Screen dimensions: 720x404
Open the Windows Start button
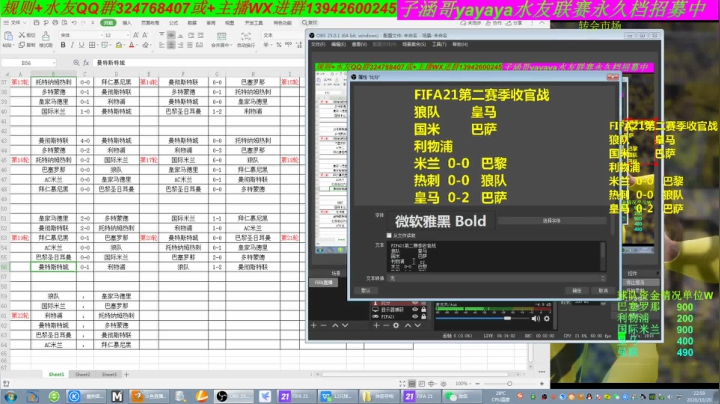[10, 396]
